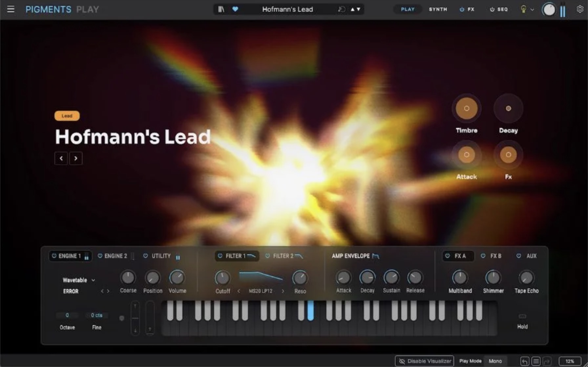Open the preset library browser icon
The width and height of the screenshot is (588, 367).
221,9
